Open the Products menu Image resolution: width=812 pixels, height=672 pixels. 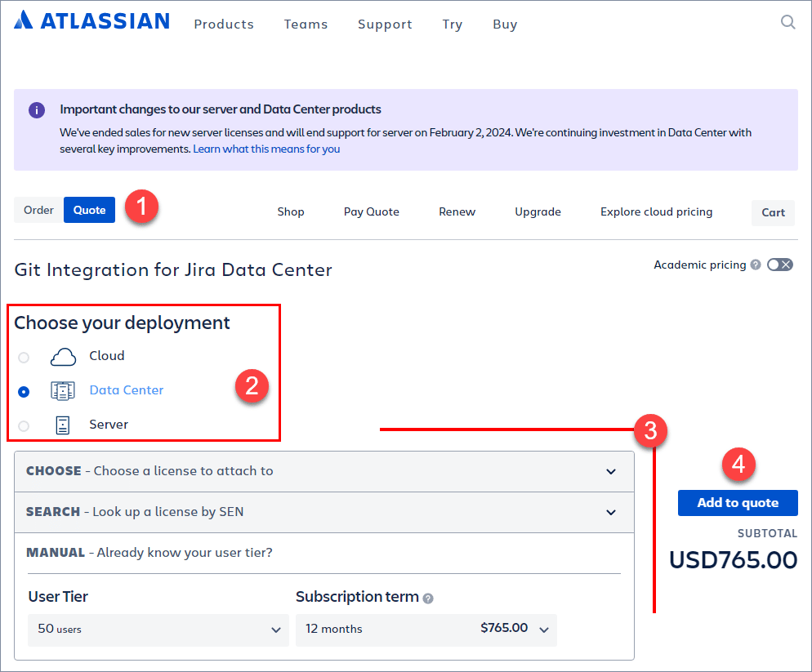tap(223, 24)
